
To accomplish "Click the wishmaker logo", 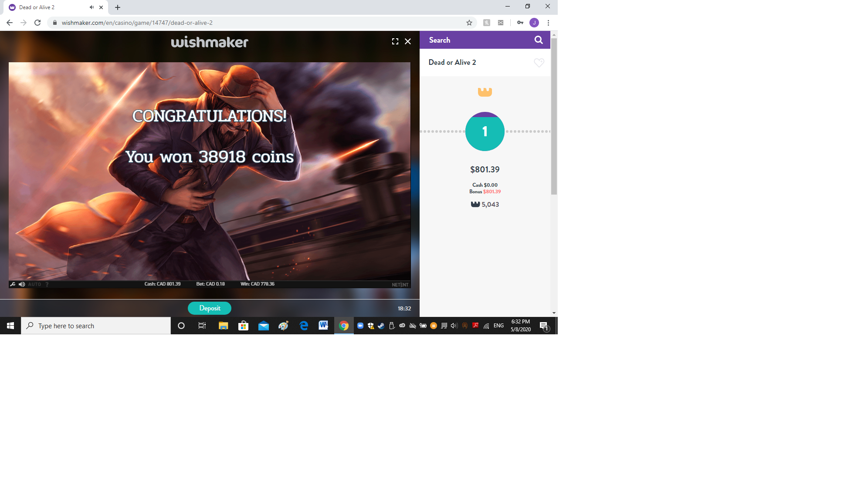I will coord(210,42).
